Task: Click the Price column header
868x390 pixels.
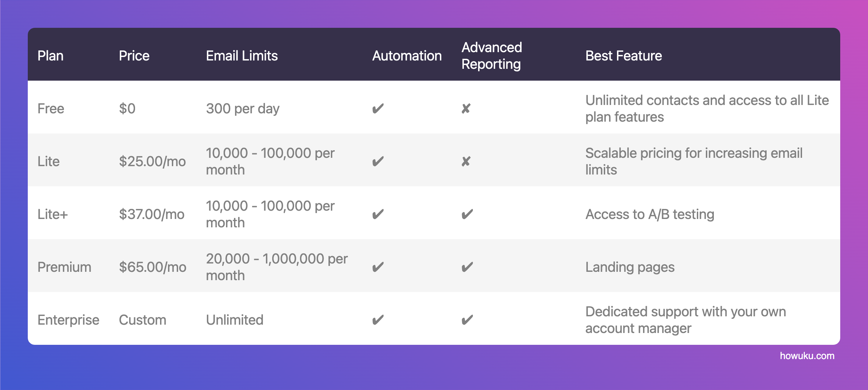Action: click(134, 56)
